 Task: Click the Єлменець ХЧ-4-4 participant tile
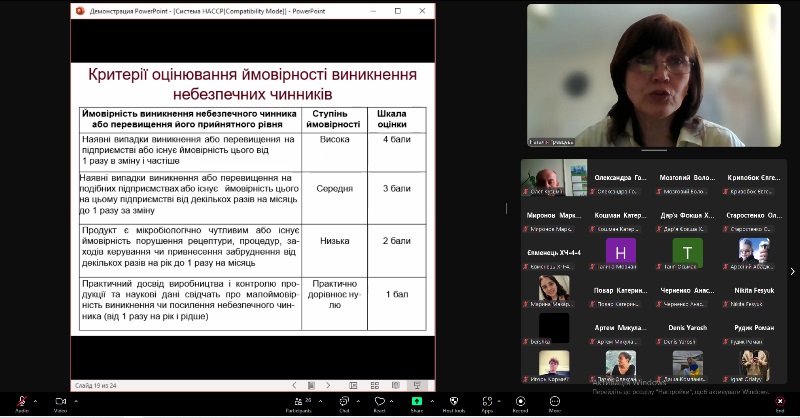coord(554,253)
